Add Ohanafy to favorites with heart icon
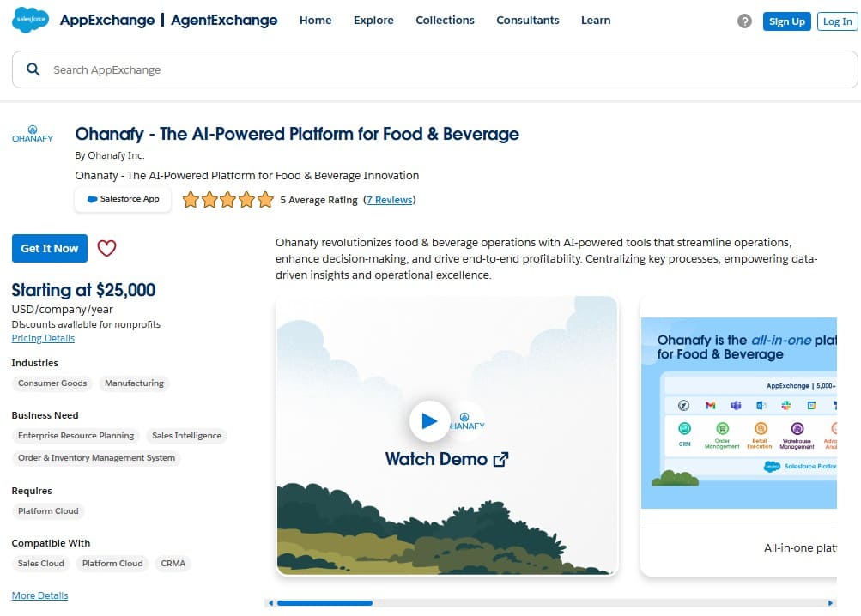 [106, 248]
